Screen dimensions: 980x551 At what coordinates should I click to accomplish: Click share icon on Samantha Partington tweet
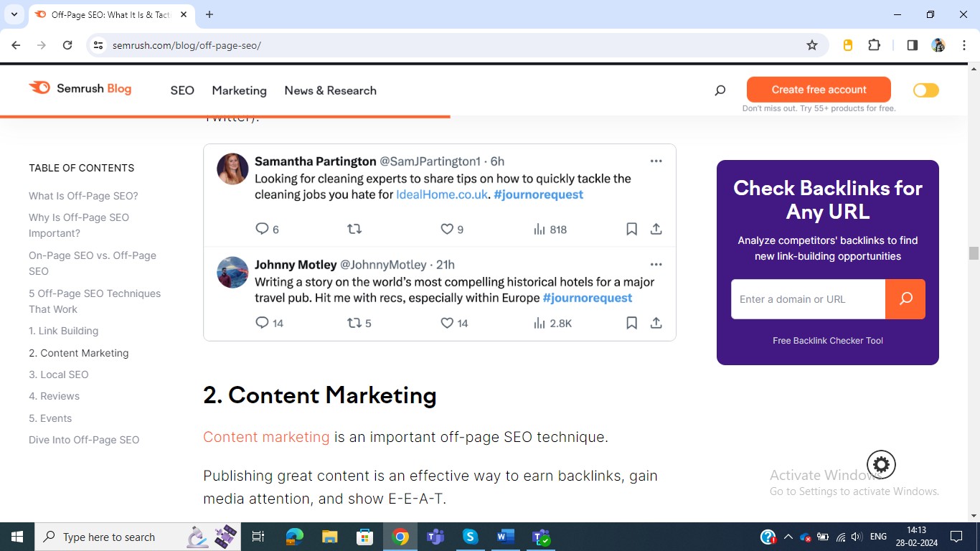pos(656,229)
